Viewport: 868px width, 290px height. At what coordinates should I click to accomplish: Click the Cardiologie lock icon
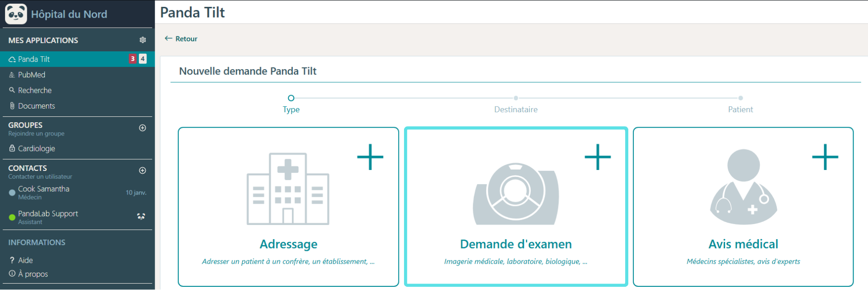pos(12,148)
